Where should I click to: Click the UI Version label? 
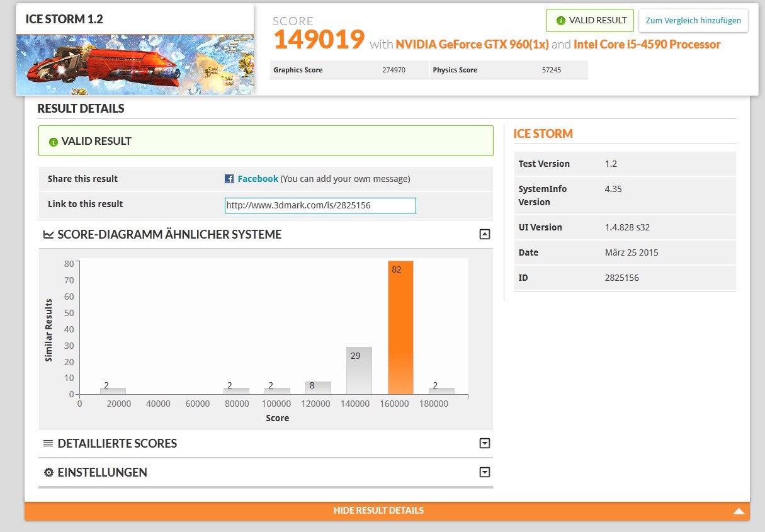(x=540, y=227)
